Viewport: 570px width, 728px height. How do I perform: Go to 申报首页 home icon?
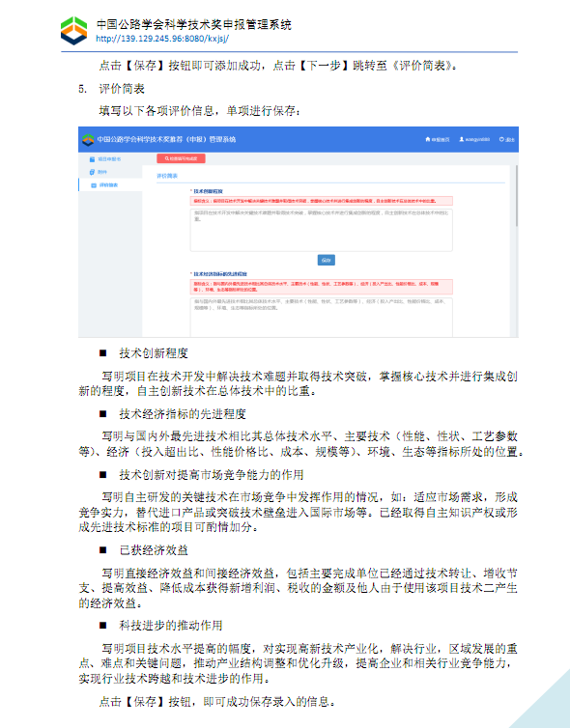click(x=428, y=139)
